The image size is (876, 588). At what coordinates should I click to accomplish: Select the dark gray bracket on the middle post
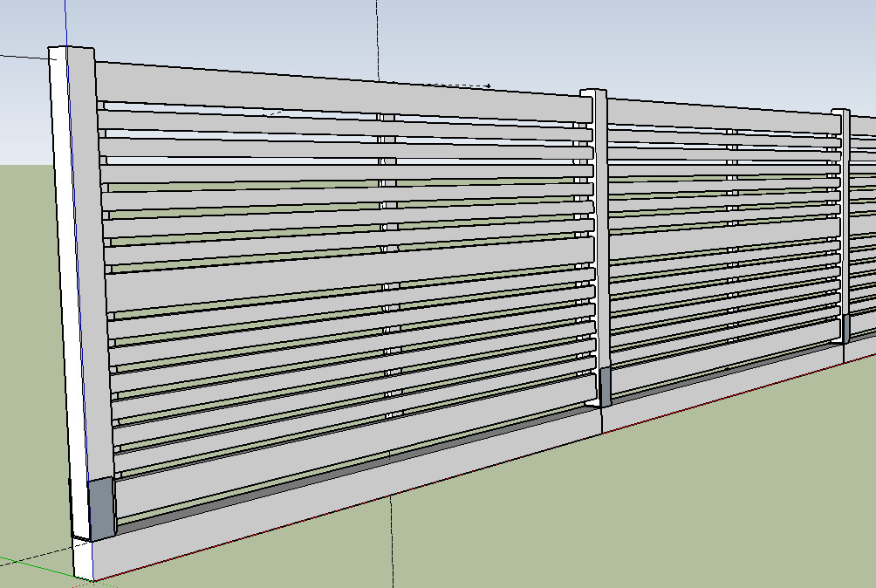(x=605, y=386)
